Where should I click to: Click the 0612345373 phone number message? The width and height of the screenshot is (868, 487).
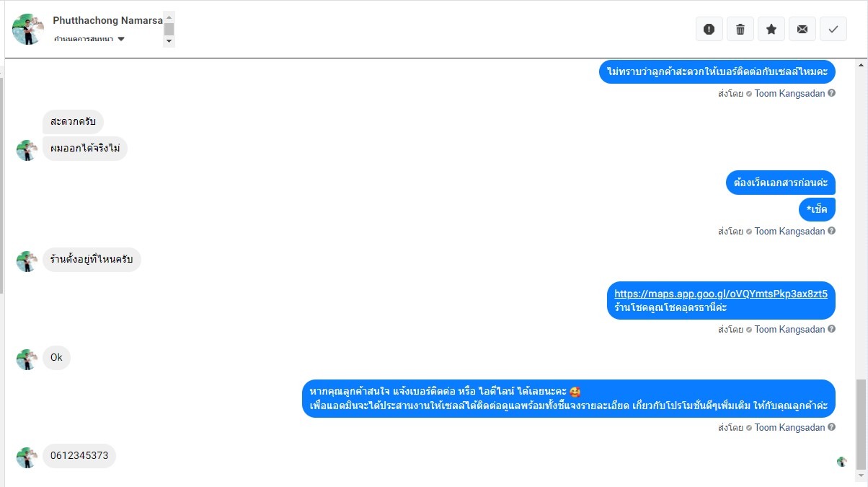pos(79,456)
